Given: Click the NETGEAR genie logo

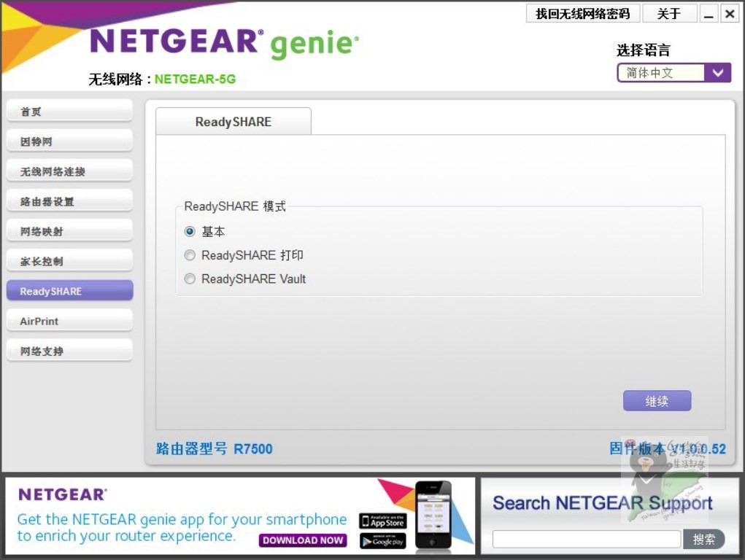Looking at the screenshot, I should coord(224,43).
